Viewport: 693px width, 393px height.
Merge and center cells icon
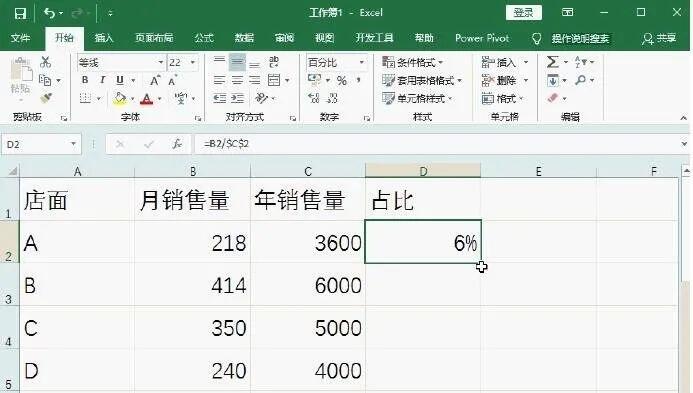[x=274, y=80]
